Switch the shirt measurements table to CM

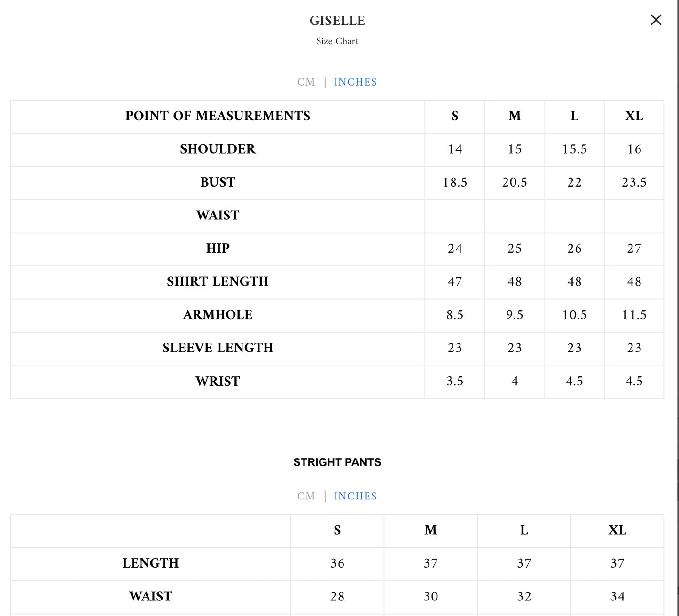306,82
